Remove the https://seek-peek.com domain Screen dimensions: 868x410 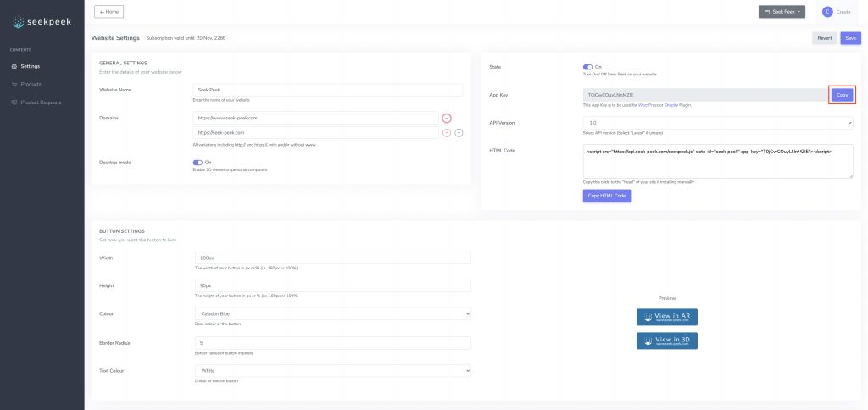[447, 133]
